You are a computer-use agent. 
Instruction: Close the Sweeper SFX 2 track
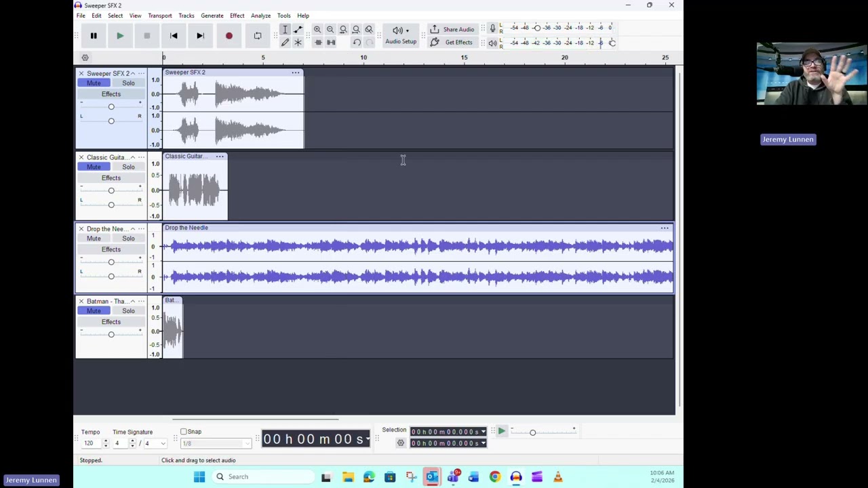(81, 73)
